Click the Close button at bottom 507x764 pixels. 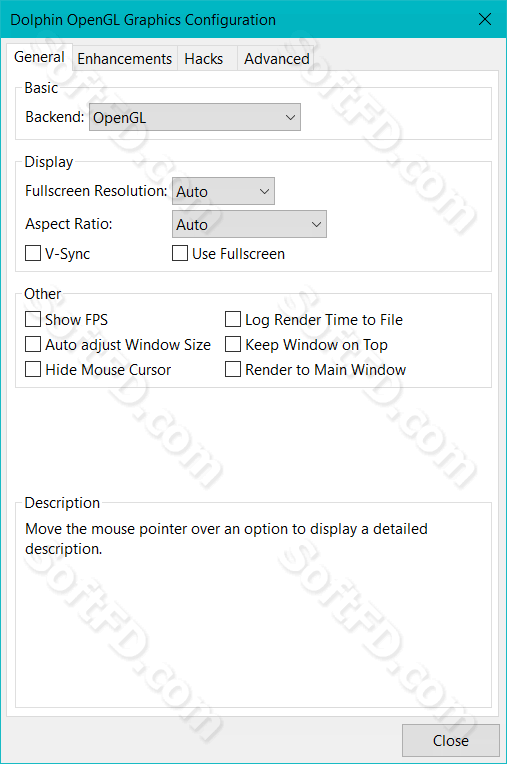tap(451, 741)
